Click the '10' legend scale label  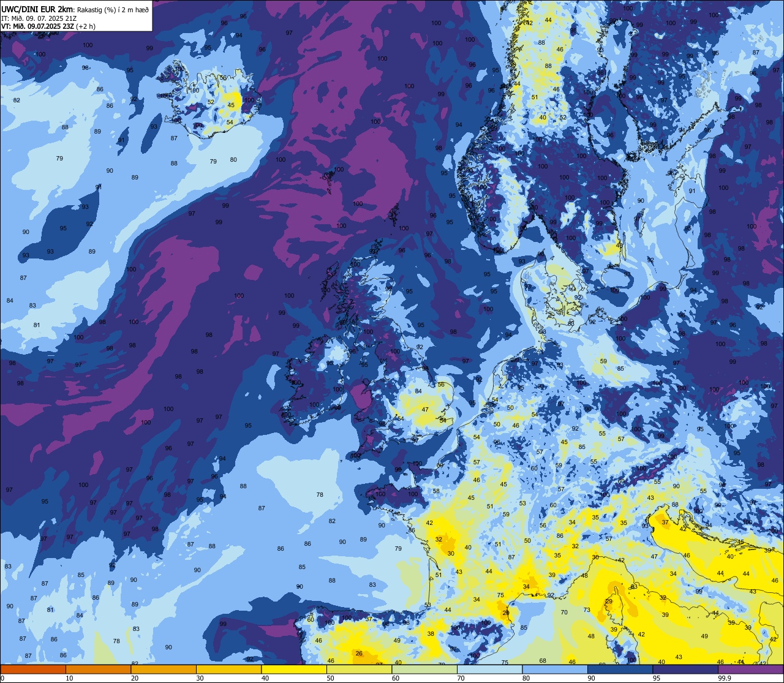click(x=69, y=678)
